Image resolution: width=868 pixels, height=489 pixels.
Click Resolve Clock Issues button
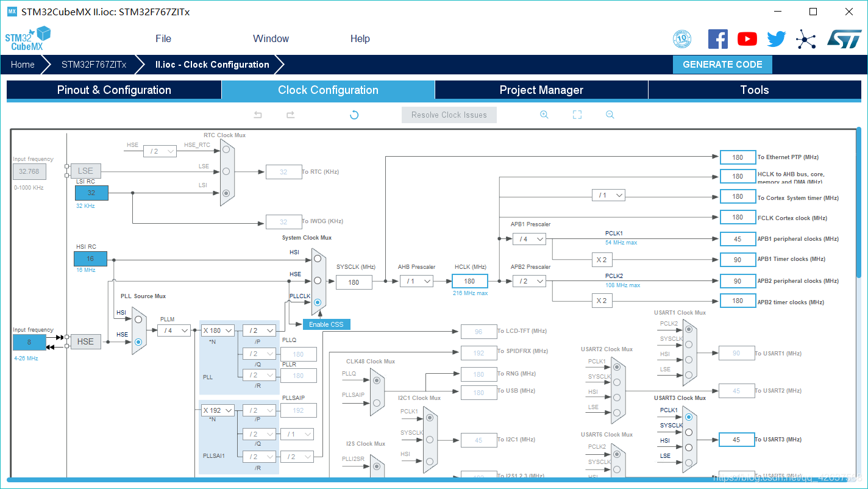tap(449, 115)
